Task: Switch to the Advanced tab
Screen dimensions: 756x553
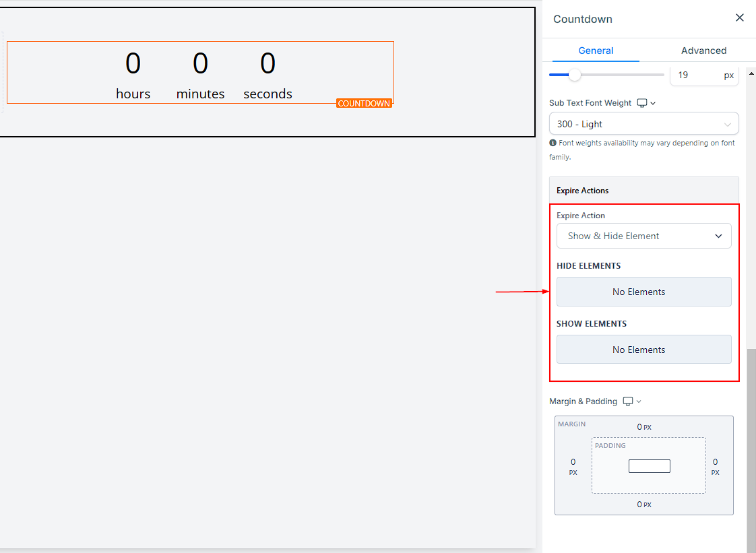Action: pos(703,51)
